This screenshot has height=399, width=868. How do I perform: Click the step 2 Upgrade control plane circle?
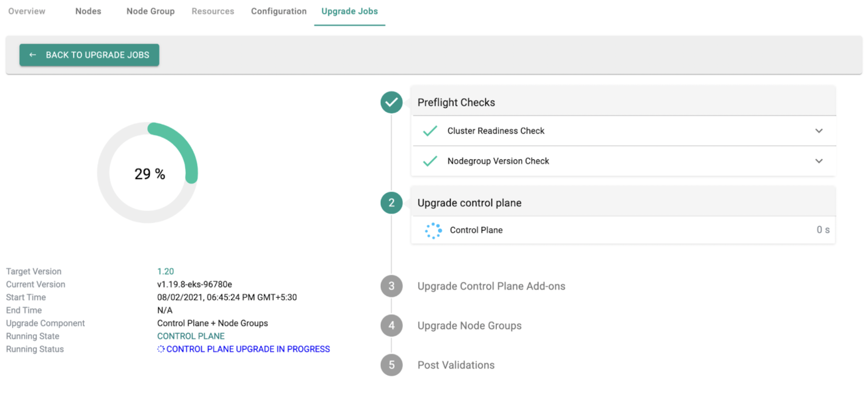391,203
